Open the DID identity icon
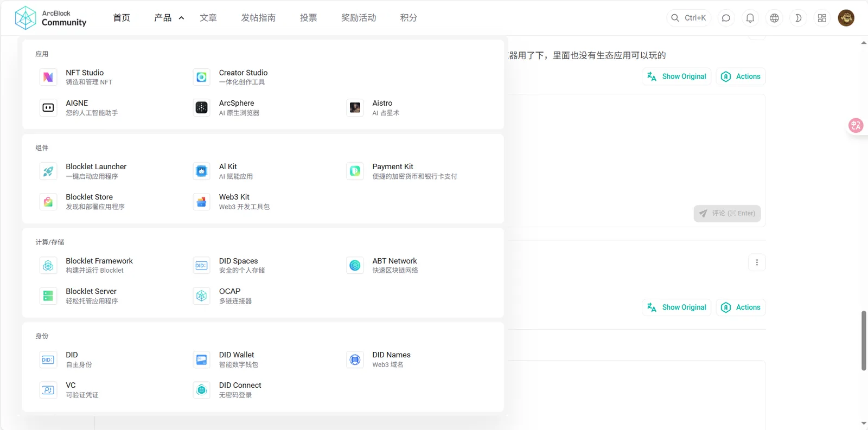 (48, 359)
